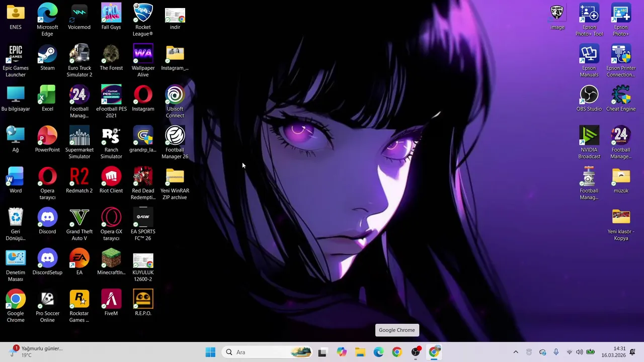Select the Steam desktop shortcut
The width and height of the screenshot is (644, 362).
click(x=47, y=58)
